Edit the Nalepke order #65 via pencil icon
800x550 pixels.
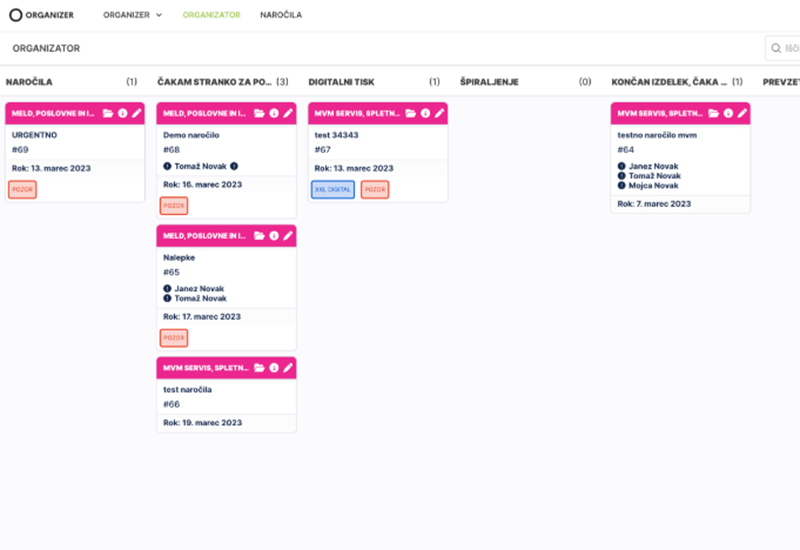[288, 236]
